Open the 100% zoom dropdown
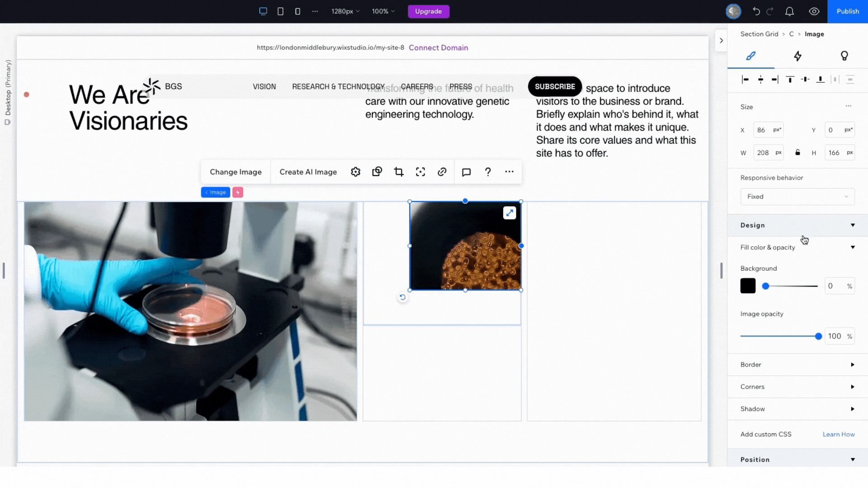 pyautogui.click(x=383, y=11)
